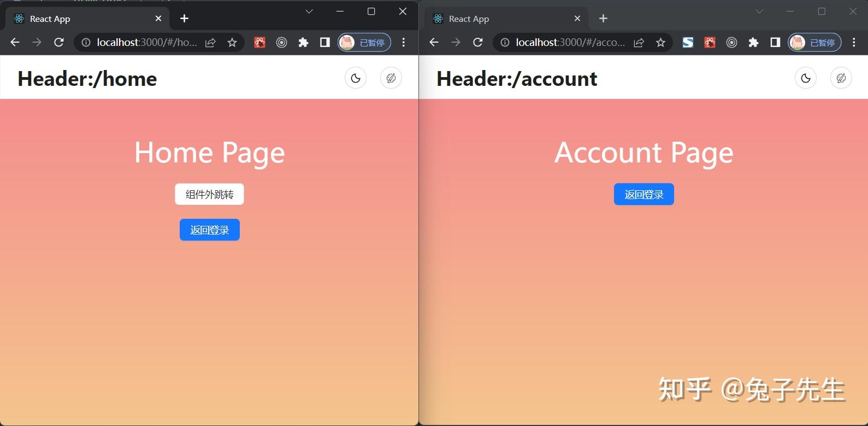Select React App tab in home window
This screenshot has height=426, width=868.
(x=87, y=19)
